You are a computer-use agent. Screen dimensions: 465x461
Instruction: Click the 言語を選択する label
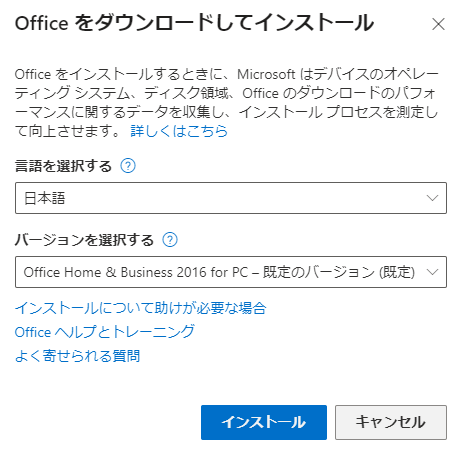63,166
